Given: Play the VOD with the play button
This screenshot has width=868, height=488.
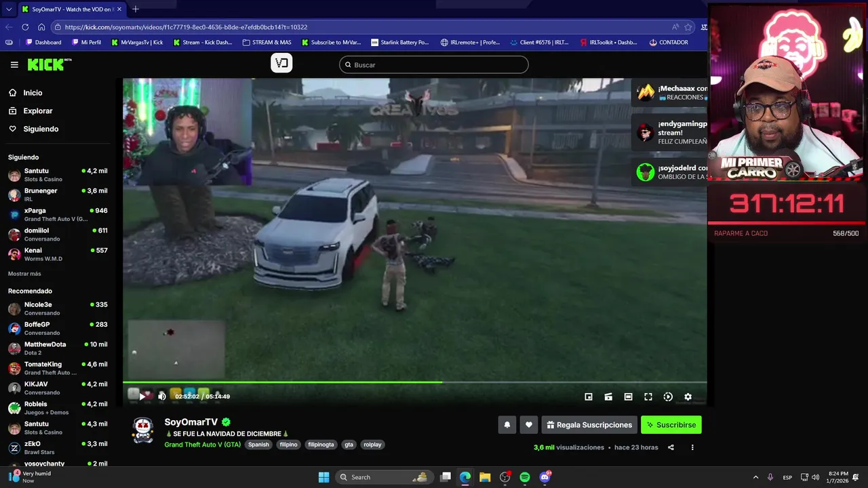Looking at the screenshot, I should click(x=142, y=396).
